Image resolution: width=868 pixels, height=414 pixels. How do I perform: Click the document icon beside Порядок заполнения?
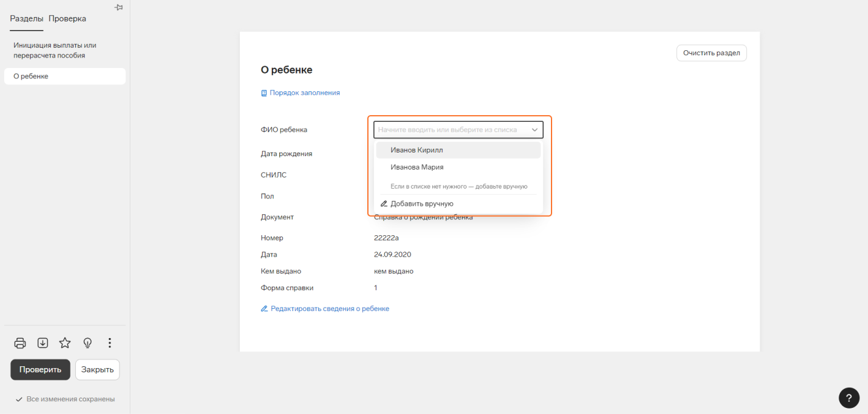(x=264, y=93)
